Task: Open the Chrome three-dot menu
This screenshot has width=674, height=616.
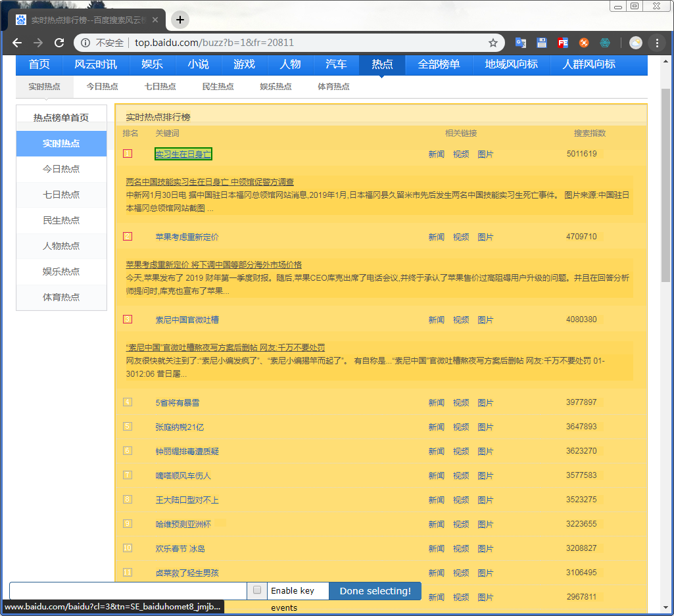Action: click(x=657, y=43)
